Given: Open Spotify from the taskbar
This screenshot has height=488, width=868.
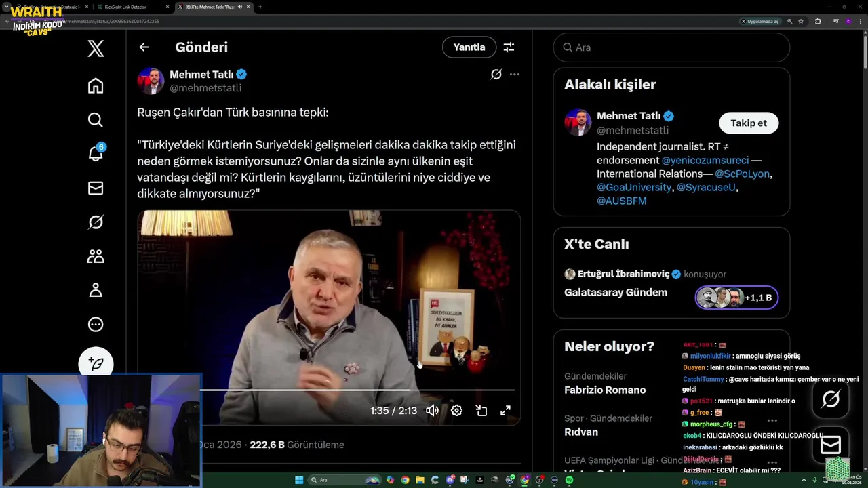Looking at the screenshot, I should (569, 480).
